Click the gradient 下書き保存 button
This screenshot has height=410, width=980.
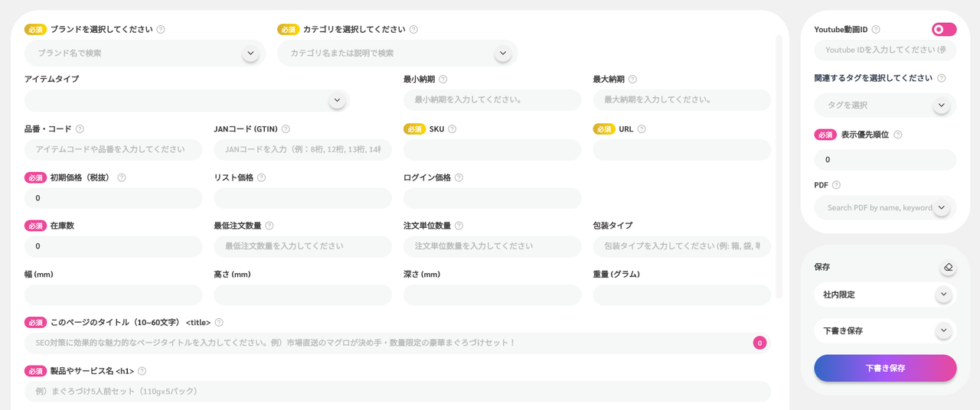pos(885,368)
